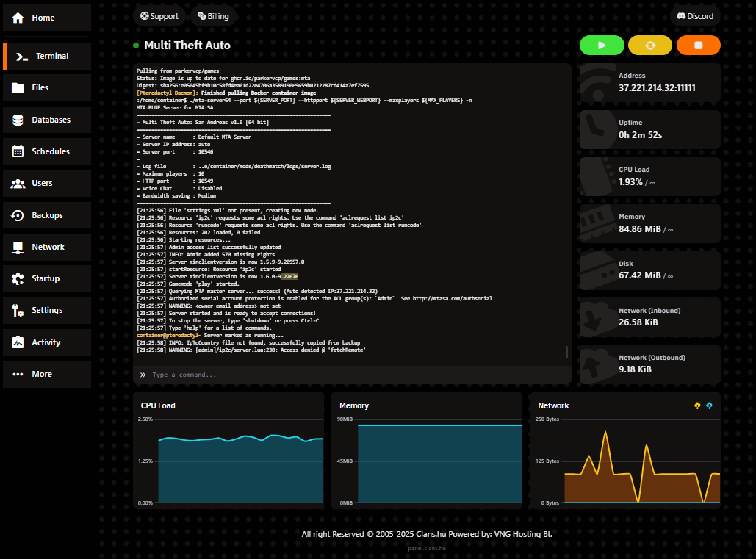The image size is (756, 559).
Task: Click the Terminal prompt icon in sidebar
Action: 22,57
